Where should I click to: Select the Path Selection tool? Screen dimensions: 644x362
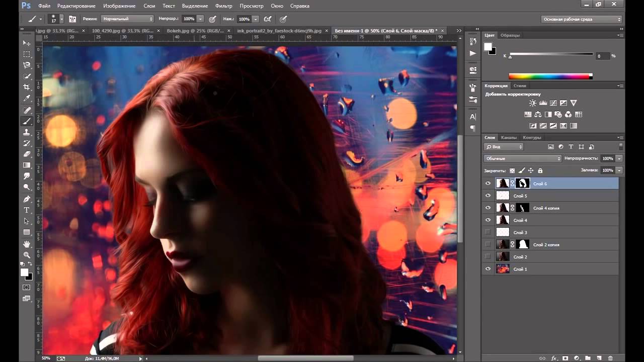27,221
